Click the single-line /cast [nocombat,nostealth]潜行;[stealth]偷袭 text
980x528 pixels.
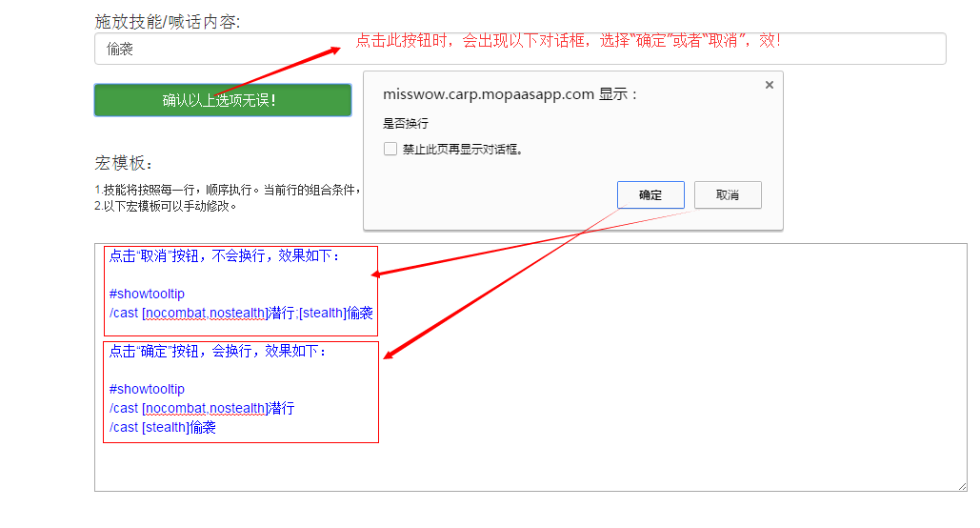tap(241, 313)
